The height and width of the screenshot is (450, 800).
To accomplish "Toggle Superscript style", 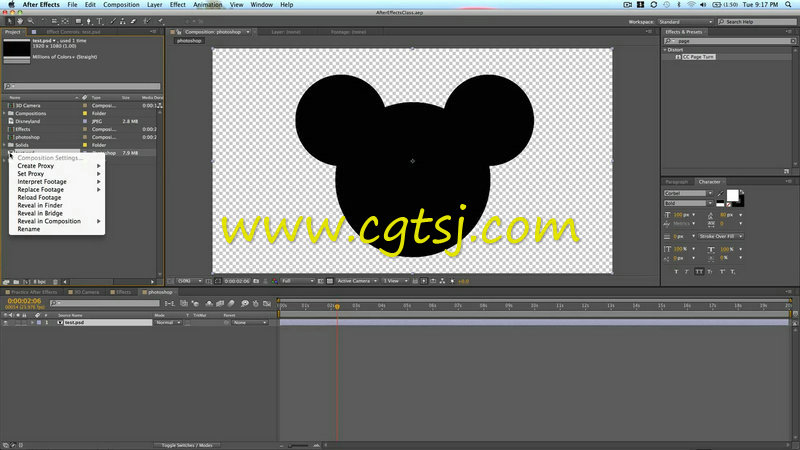I will pos(722,271).
